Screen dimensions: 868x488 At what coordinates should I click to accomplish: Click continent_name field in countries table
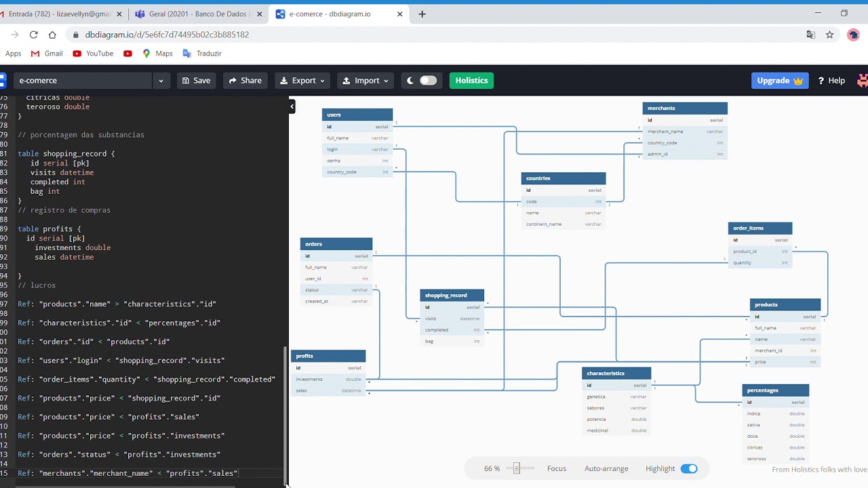[564, 224]
